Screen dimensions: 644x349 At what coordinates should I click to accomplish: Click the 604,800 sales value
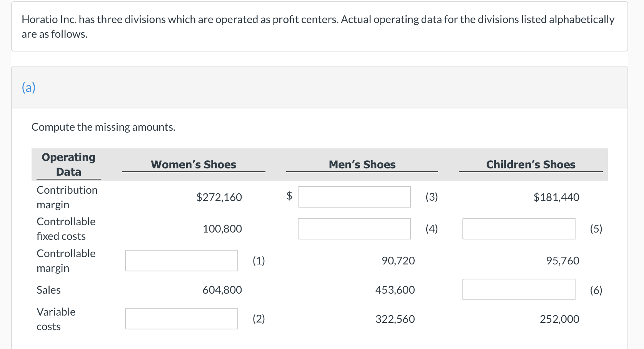(222, 290)
